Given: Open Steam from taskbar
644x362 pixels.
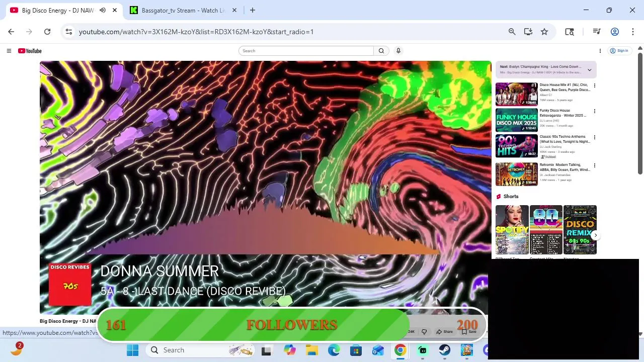Looking at the screenshot, I should (x=445, y=350).
